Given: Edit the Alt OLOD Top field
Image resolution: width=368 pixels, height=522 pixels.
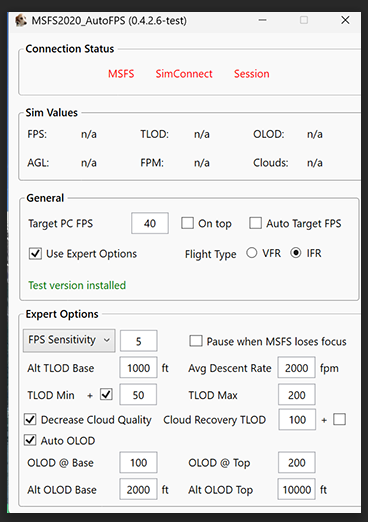Looking at the screenshot, I should pos(296,489).
